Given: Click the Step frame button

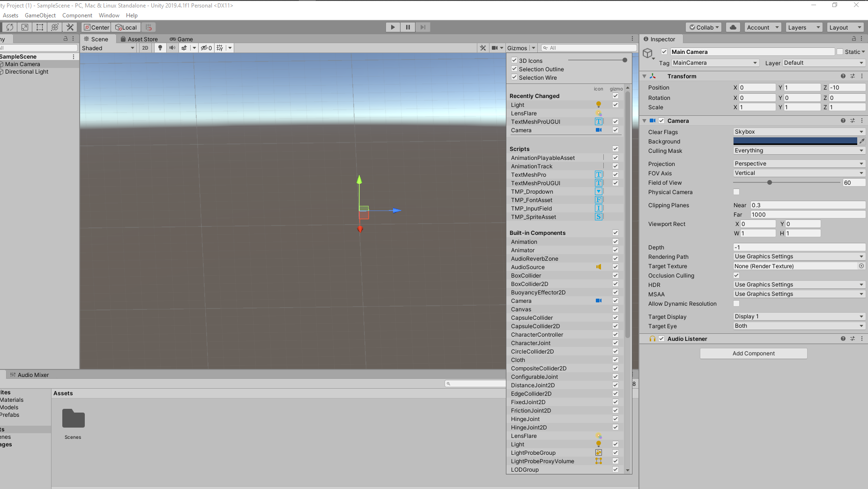Looking at the screenshot, I should [x=423, y=27].
